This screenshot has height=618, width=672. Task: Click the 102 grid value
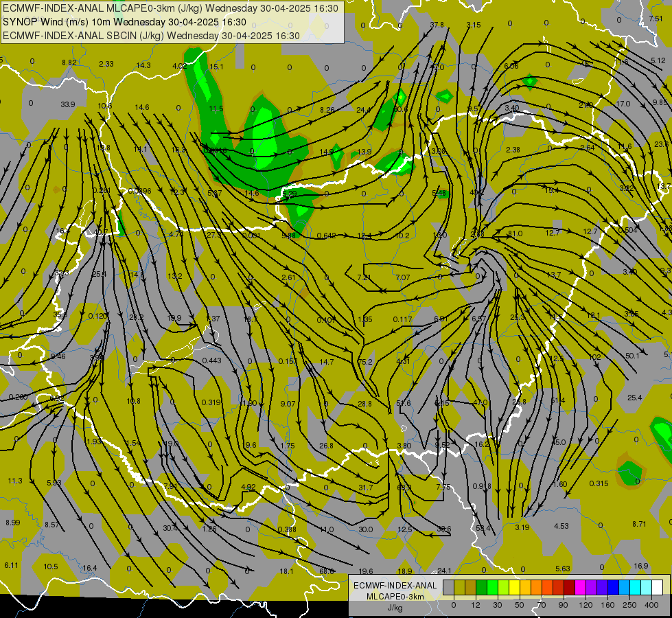click(x=595, y=357)
